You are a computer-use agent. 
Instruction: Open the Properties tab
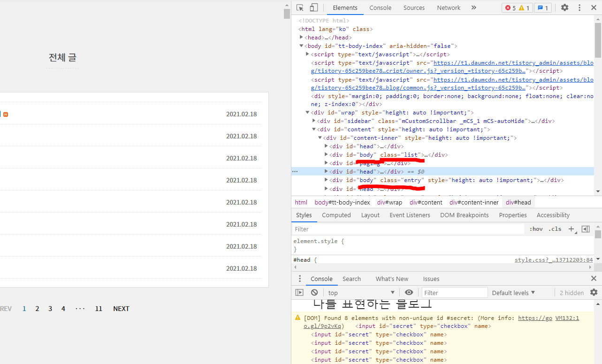(513, 215)
